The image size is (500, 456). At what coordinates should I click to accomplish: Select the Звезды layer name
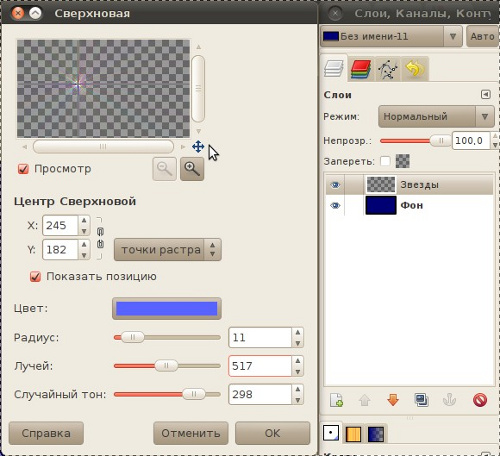(x=420, y=185)
